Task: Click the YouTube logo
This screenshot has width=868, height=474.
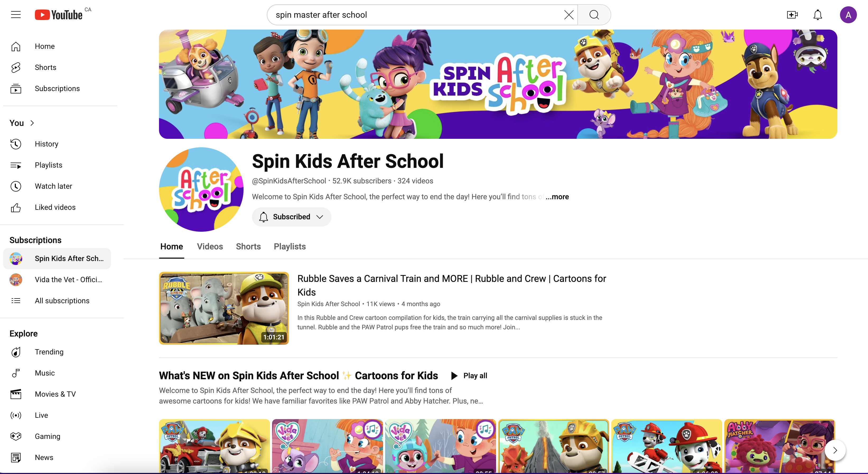Action: tap(59, 15)
